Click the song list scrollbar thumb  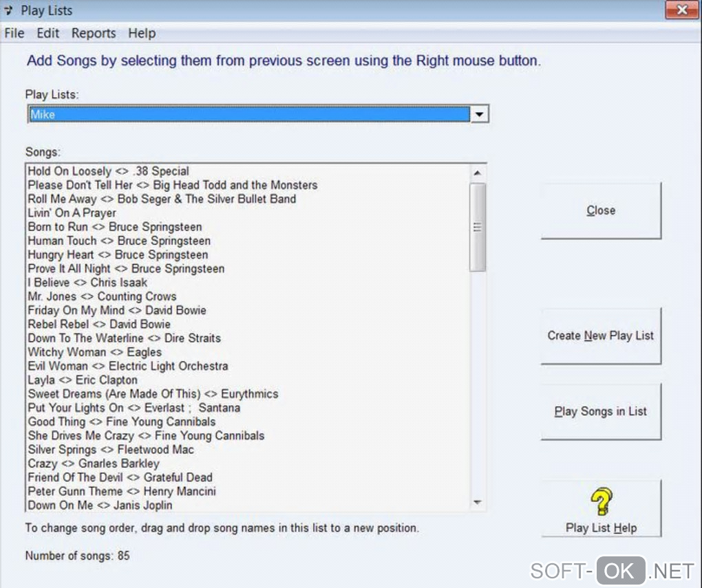[x=477, y=227]
